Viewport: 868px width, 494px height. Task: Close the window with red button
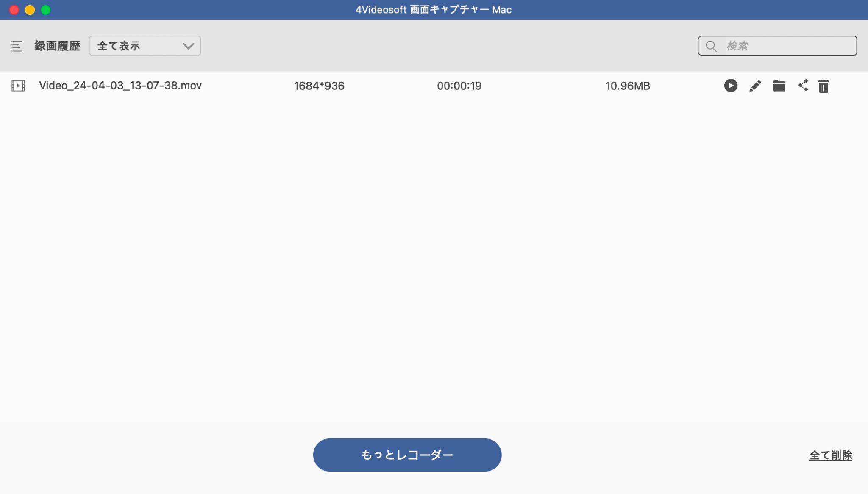[x=14, y=10]
